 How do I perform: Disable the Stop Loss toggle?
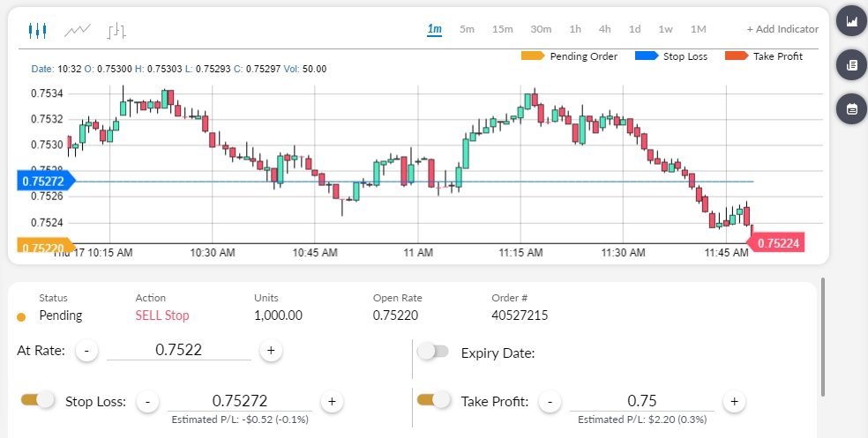(37, 400)
